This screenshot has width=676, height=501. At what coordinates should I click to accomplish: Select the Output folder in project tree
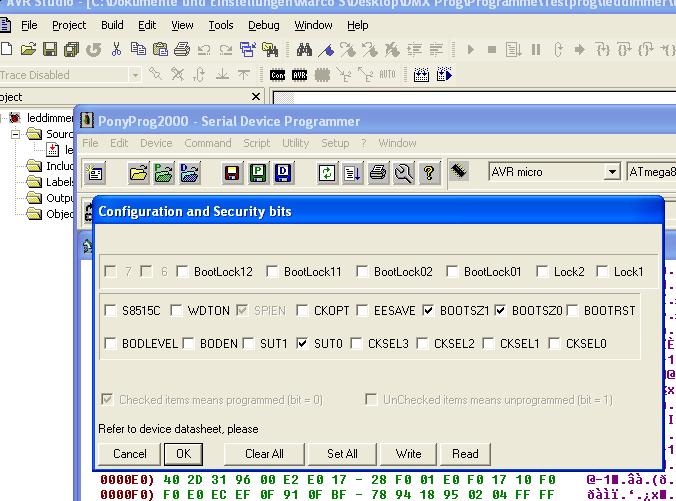(50, 198)
